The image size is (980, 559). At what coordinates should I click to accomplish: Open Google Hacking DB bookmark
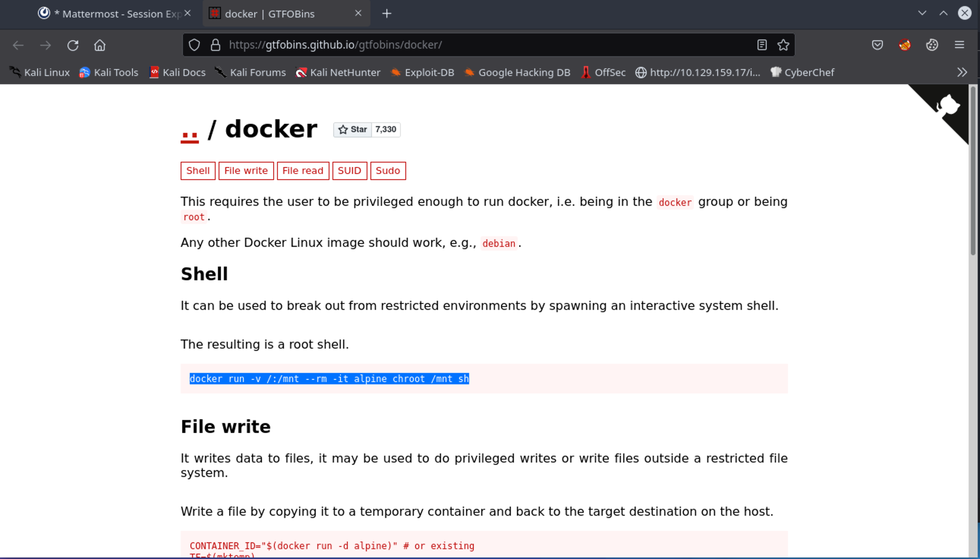point(517,72)
